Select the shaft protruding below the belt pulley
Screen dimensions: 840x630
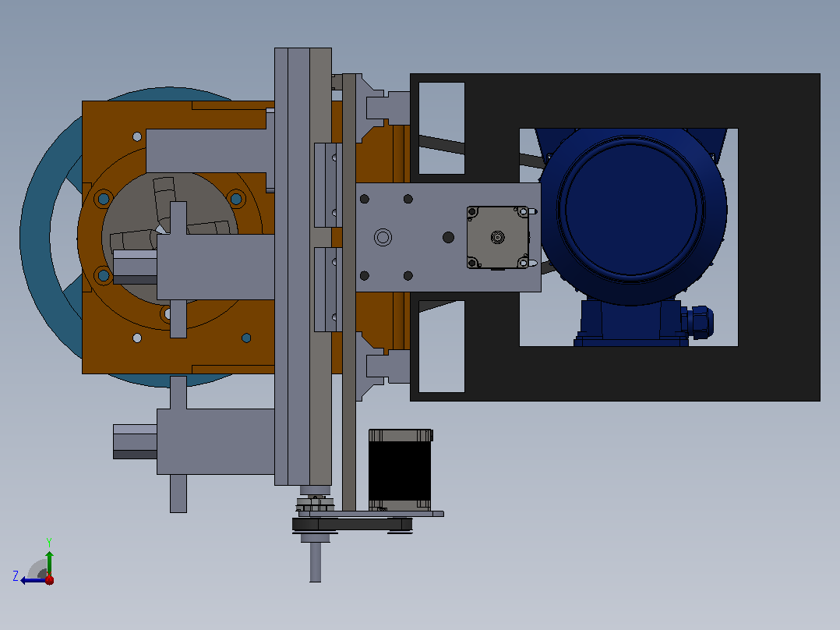coord(315,561)
